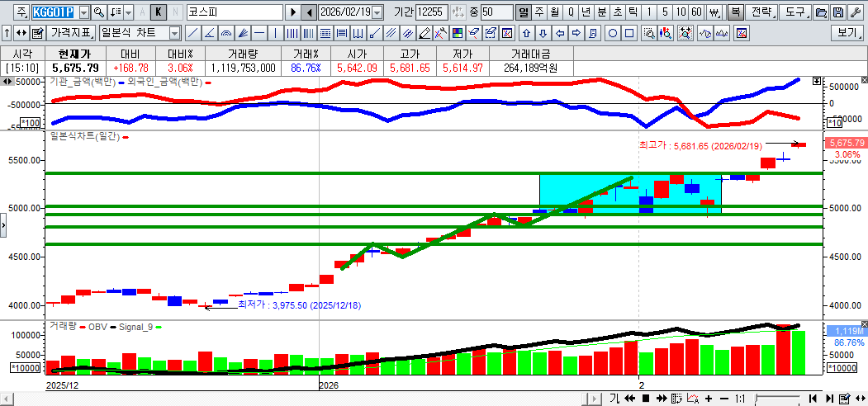Image resolution: width=868 pixels, height=406 pixels.
Task: Click the stock search magnifier icon
Action: tap(98, 12)
